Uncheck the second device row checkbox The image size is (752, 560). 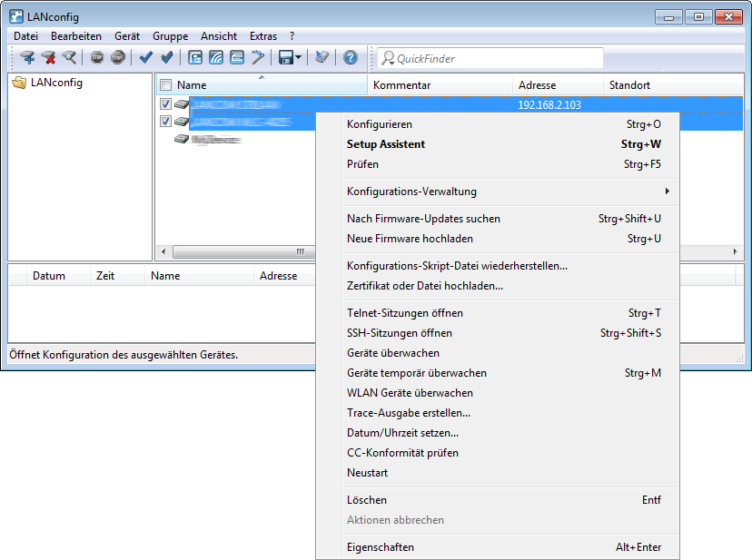[x=165, y=122]
